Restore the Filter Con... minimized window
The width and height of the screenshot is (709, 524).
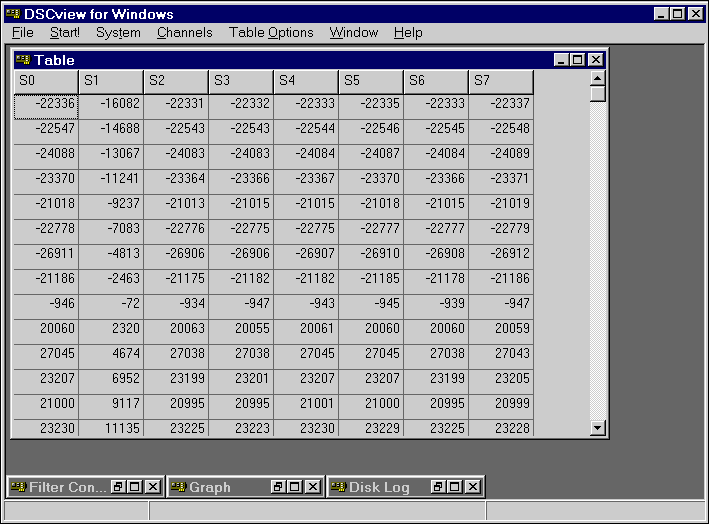[x=118, y=487]
